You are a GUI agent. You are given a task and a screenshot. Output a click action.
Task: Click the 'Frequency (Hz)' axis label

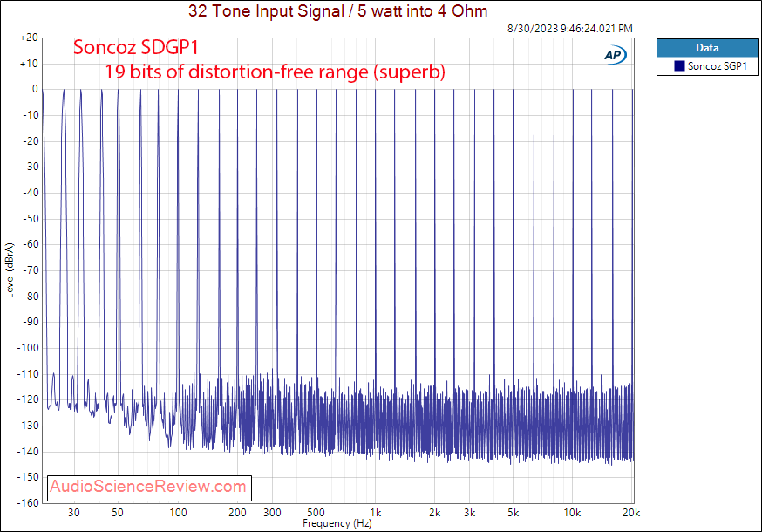pos(337,523)
